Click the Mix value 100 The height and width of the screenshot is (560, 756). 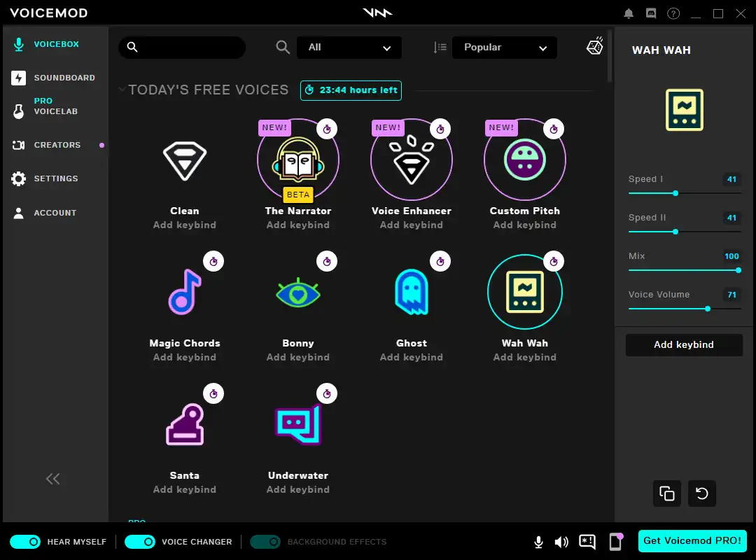pos(731,256)
